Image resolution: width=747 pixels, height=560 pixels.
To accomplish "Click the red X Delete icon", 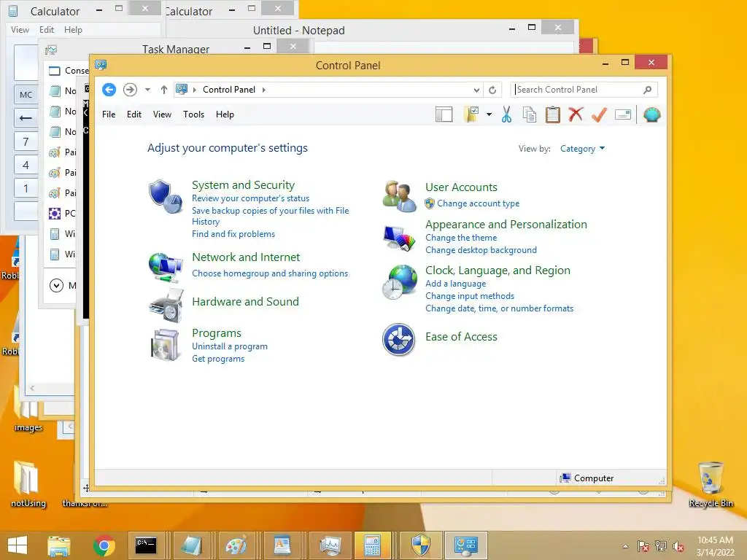I will pos(576,114).
